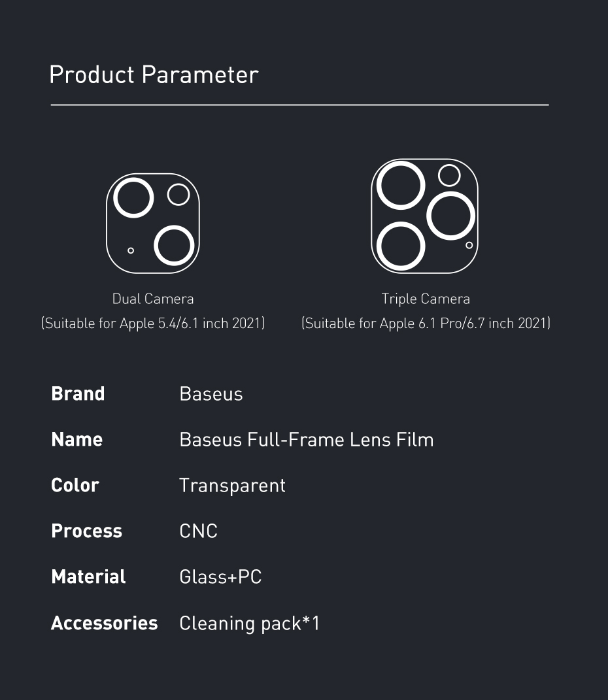
Task: Click the Glass+PC material value
Action: [x=220, y=576]
